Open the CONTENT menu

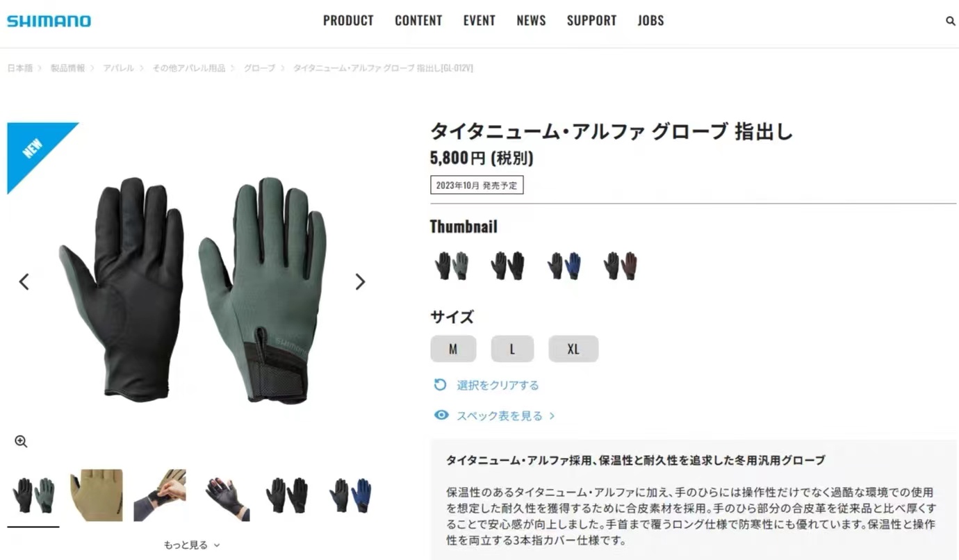pos(418,21)
